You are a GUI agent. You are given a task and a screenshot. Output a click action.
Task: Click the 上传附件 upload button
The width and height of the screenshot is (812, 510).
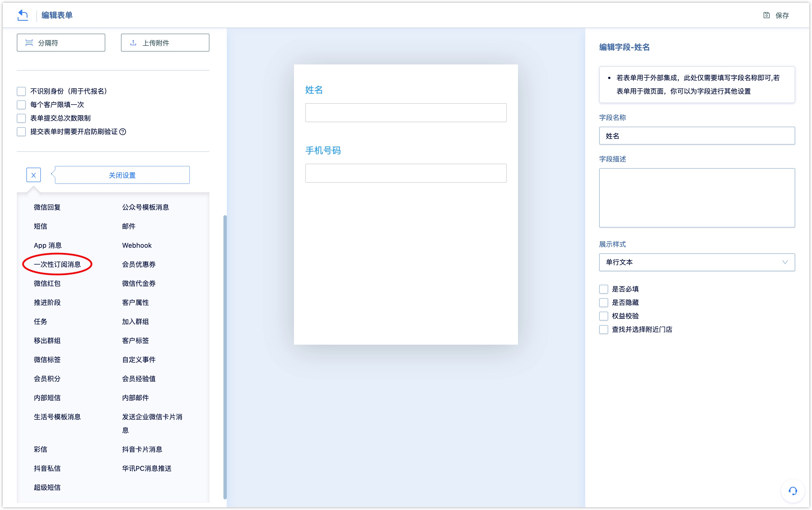(x=165, y=43)
